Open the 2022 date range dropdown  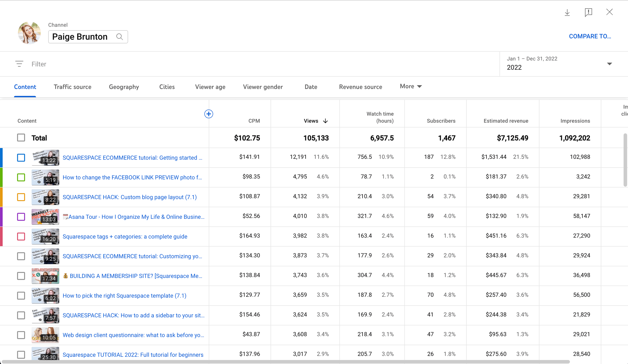coord(610,64)
